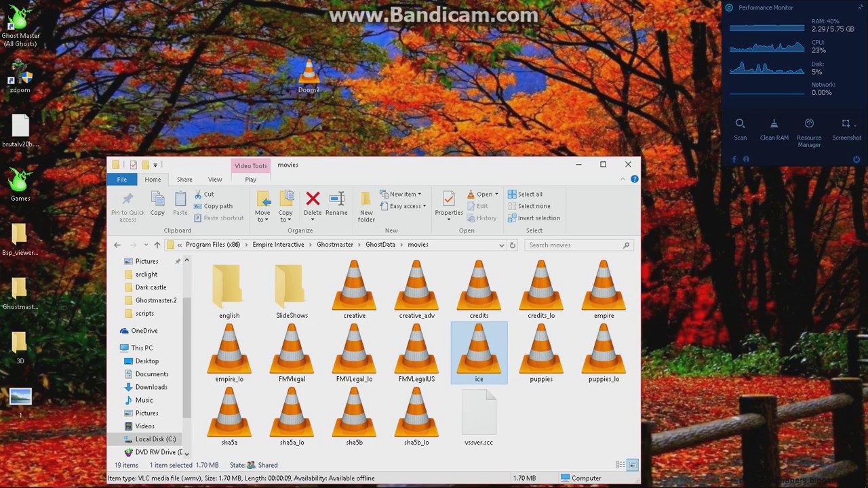Open Resource Manager in Performance Monitor
The height and width of the screenshot is (488, 868).
[x=809, y=133]
